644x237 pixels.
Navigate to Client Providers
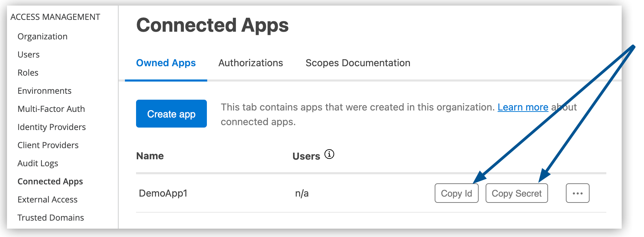pos(48,145)
